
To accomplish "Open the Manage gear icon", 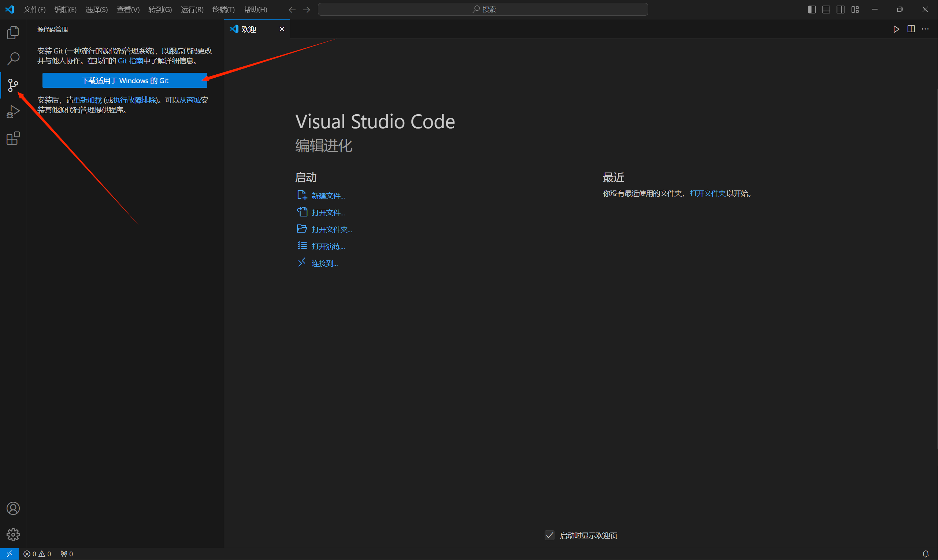I will [x=13, y=535].
